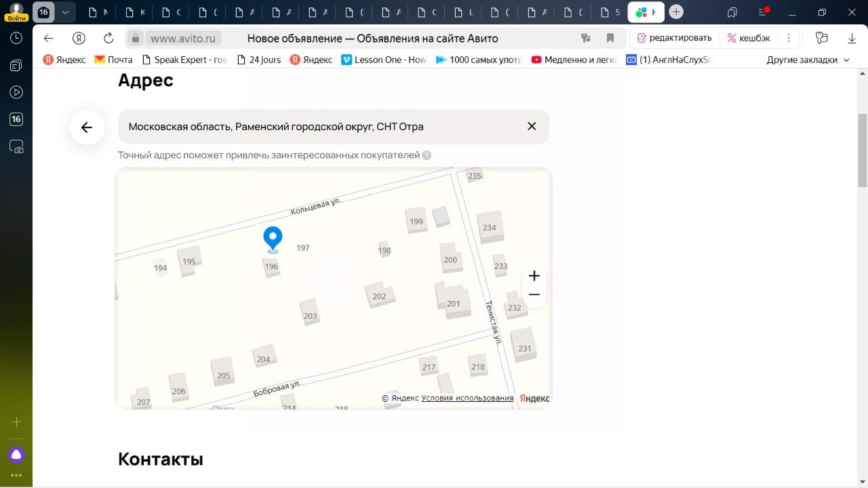Bookmark this page using the address bar flag icon

610,38
